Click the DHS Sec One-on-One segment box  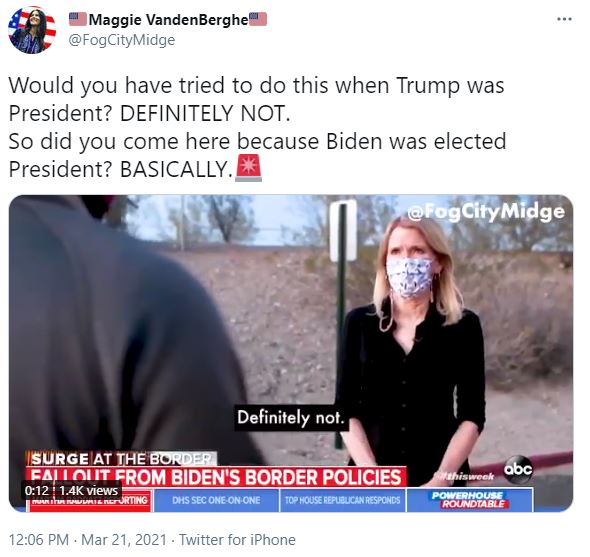[x=216, y=500]
